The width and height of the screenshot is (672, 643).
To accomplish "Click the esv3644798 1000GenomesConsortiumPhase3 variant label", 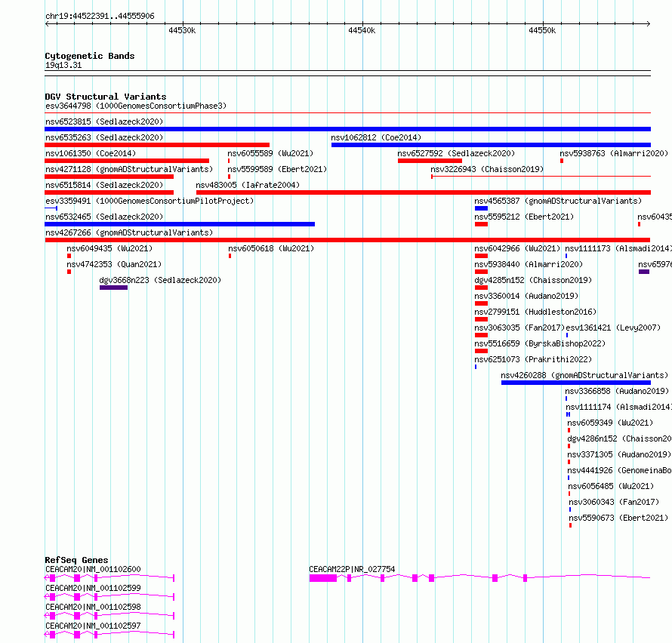I will click(136, 106).
